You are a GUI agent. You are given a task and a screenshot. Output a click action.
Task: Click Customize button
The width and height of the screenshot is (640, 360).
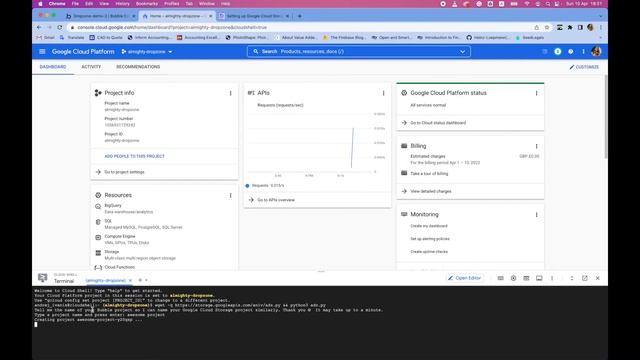coord(584,67)
